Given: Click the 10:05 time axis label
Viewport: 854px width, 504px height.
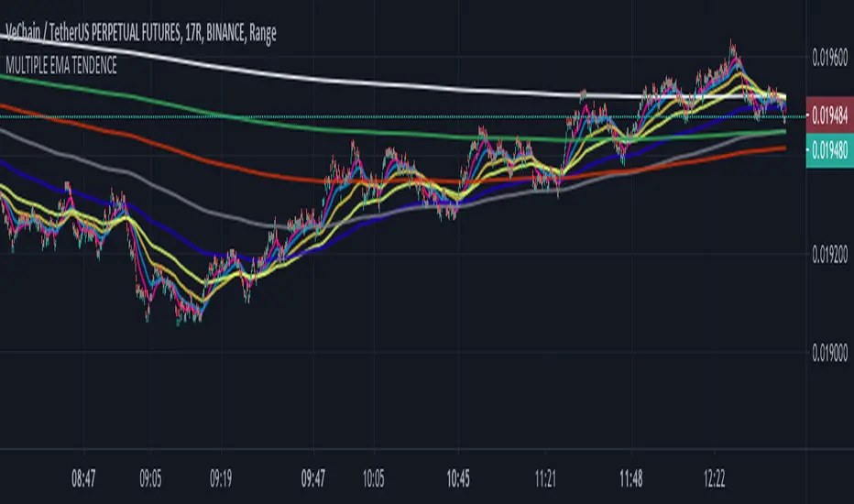Looking at the screenshot, I should [374, 479].
